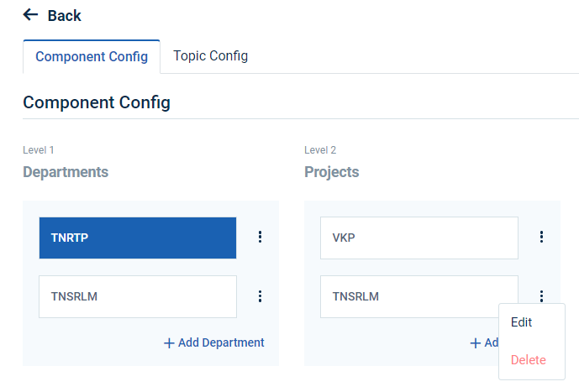This screenshot has height=392, width=579.
Task: Select the VKP project card
Action: [x=419, y=238]
